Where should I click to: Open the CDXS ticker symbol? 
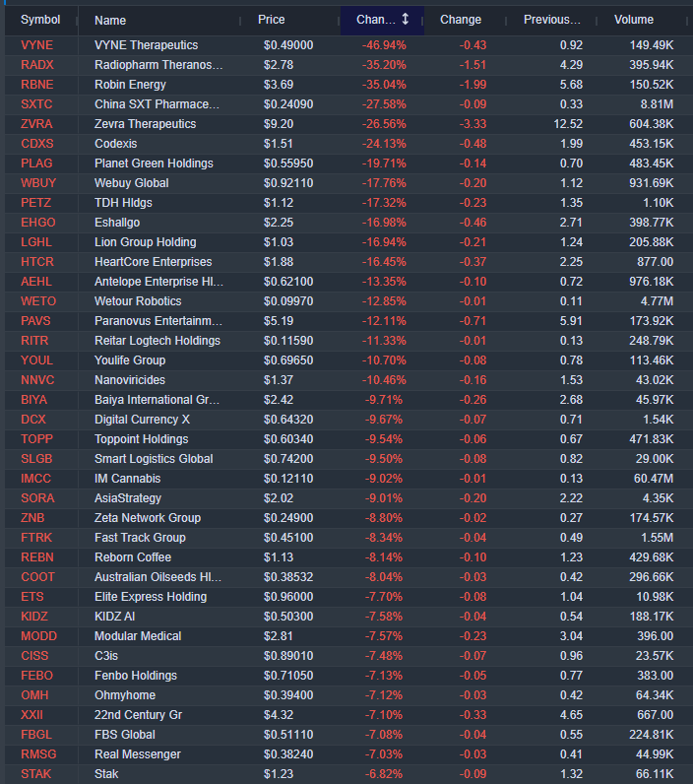tap(37, 144)
